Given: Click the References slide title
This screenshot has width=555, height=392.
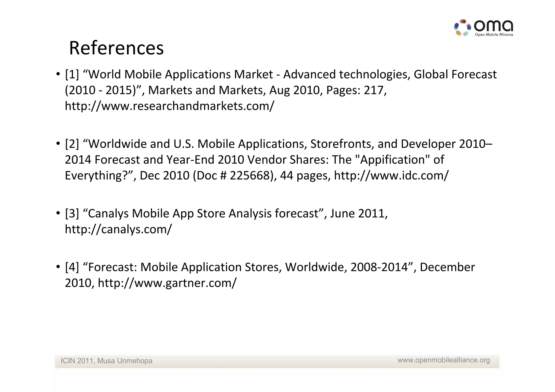Looking at the screenshot, I should click(x=116, y=48).
